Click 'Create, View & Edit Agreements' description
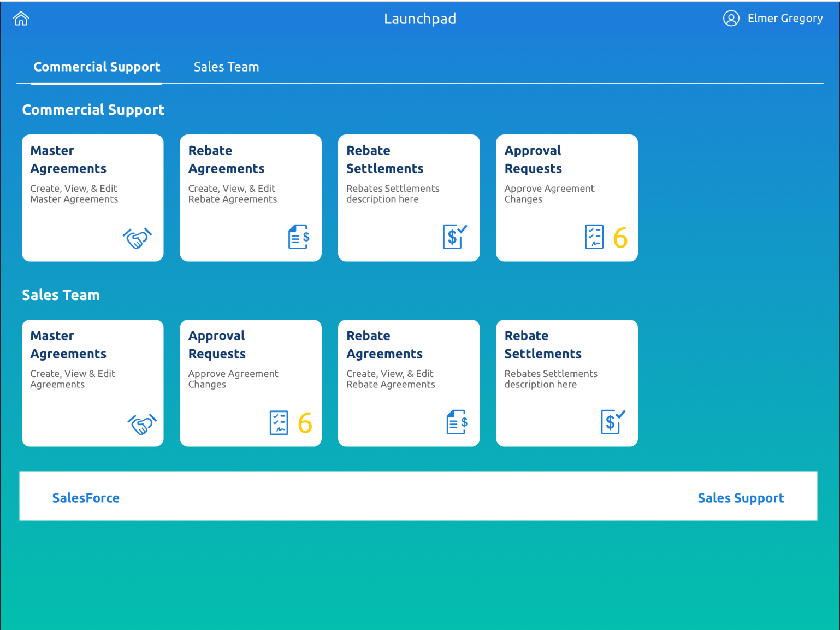 73,379
